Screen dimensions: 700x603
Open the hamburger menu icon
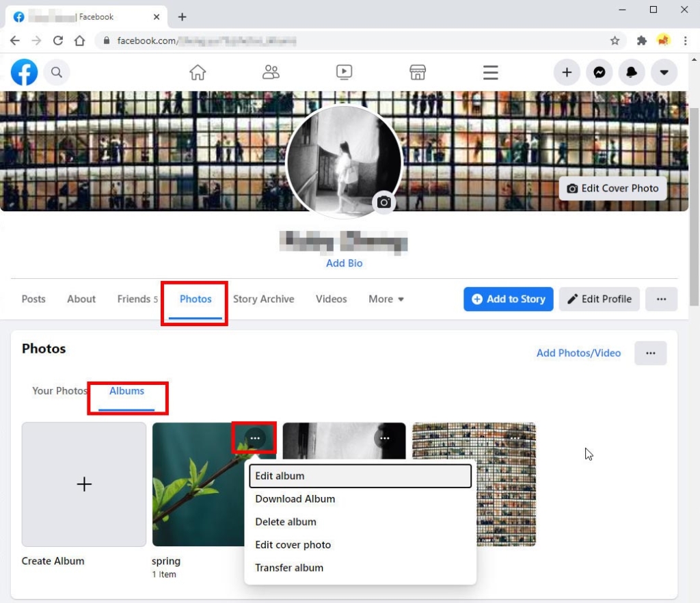tap(490, 72)
